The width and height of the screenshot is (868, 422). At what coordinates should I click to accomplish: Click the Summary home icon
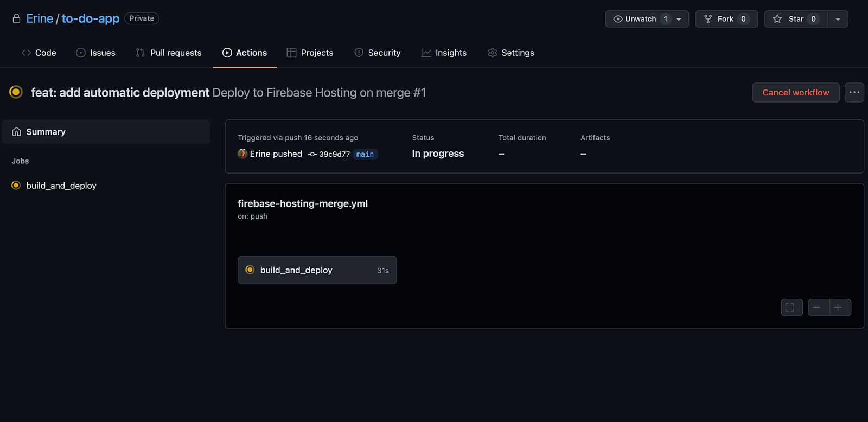point(17,132)
